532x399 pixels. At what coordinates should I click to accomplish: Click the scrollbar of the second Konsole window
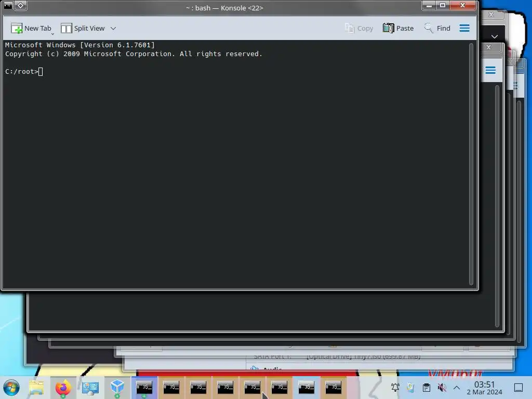coord(497,206)
